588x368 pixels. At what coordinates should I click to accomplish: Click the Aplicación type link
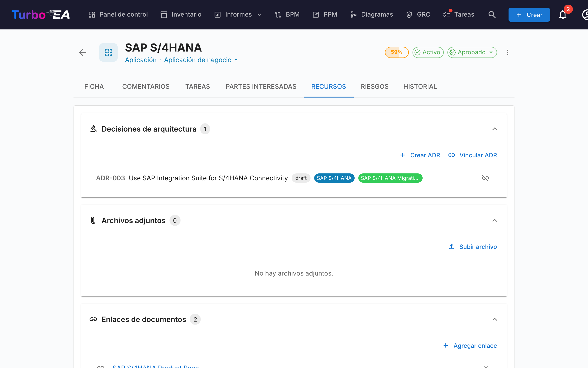pyautogui.click(x=141, y=60)
